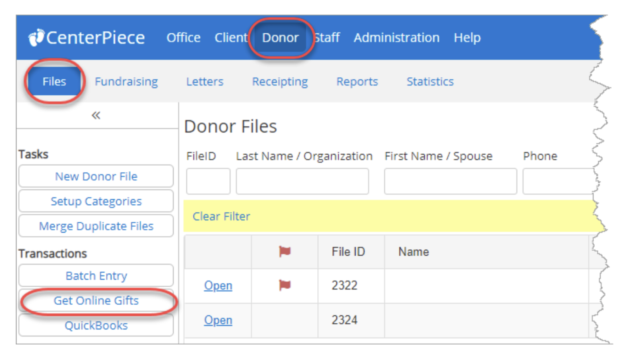Screen dimensions: 644x356
Task: Click the CenterPiece footprint logo
Action: [36, 38]
